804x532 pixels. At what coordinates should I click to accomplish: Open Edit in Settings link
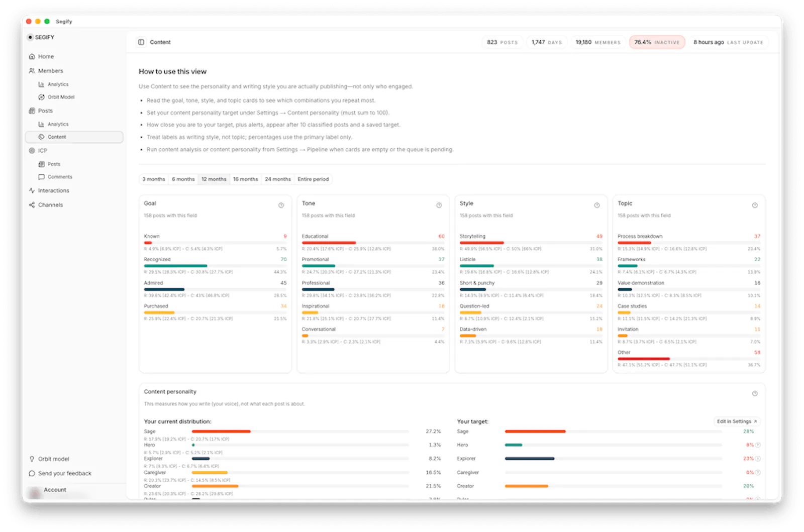pos(737,421)
